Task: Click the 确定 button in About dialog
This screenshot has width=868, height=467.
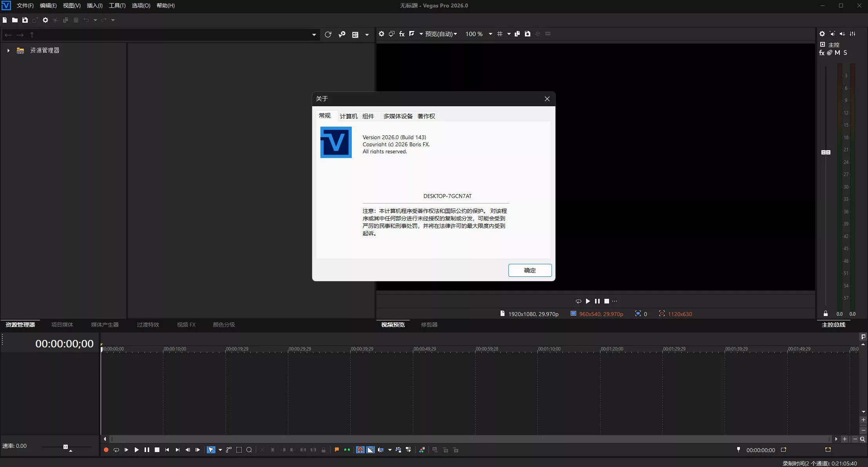Action: pos(530,270)
